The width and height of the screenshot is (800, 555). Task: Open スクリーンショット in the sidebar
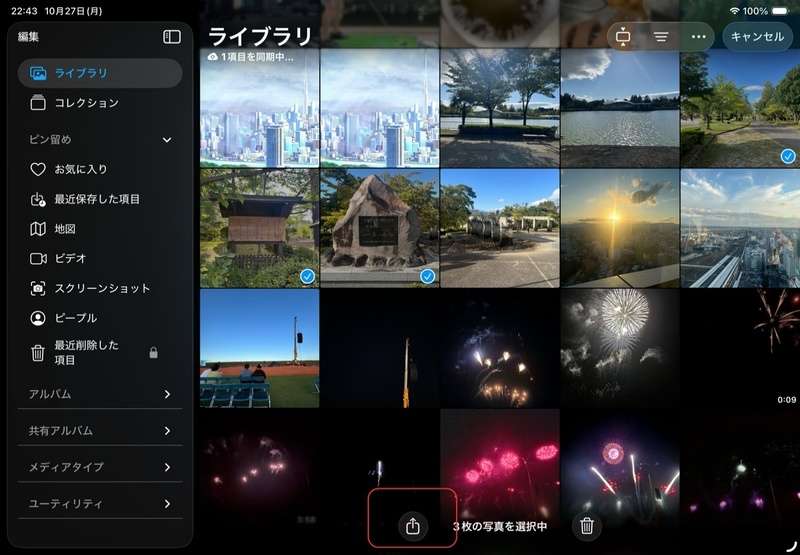[100, 288]
